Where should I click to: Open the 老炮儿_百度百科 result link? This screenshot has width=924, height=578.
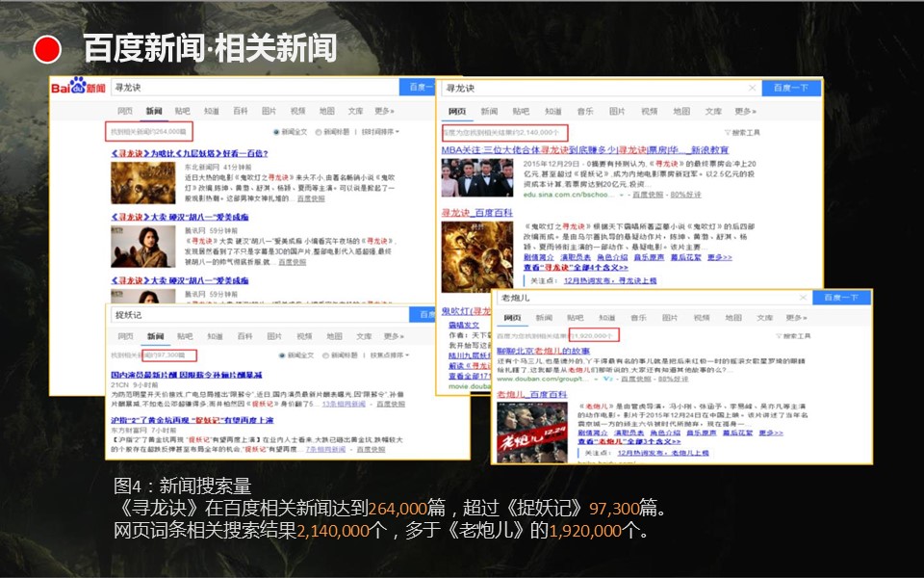pos(531,394)
